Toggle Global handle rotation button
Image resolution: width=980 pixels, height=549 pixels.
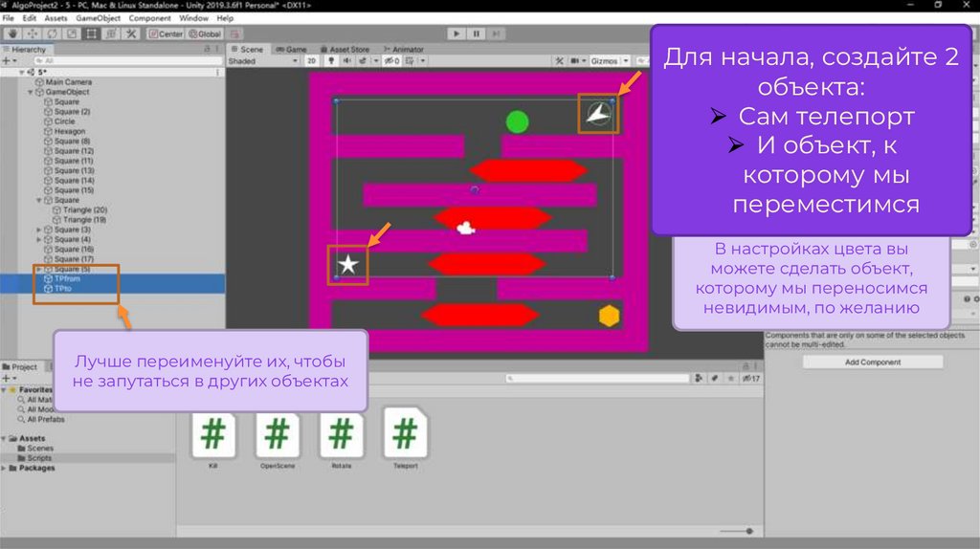pyautogui.click(x=205, y=33)
